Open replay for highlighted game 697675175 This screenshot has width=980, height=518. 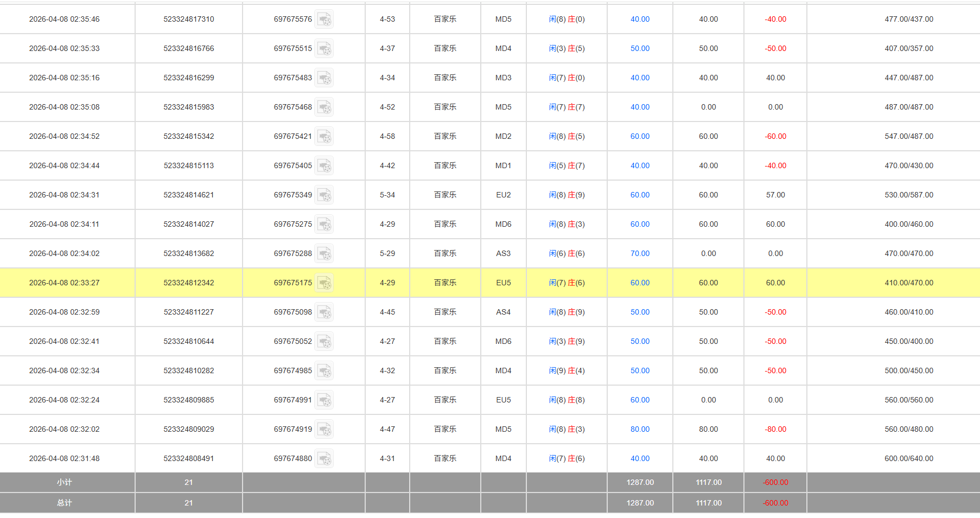coord(325,283)
